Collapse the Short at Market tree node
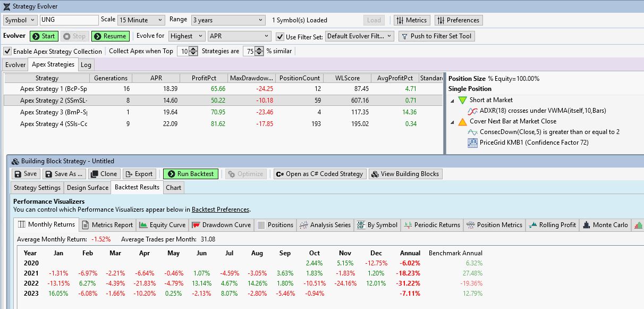 [452, 100]
